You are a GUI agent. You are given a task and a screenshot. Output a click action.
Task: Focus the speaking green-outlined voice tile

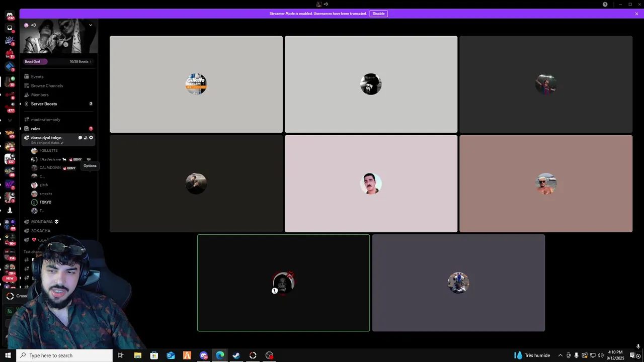pyautogui.click(x=283, y=283)
